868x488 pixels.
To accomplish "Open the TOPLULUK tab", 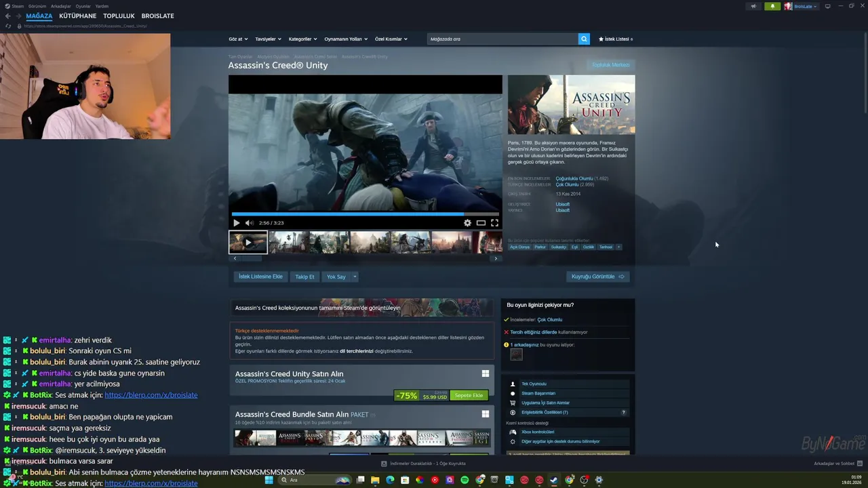I will pos(119,16).
